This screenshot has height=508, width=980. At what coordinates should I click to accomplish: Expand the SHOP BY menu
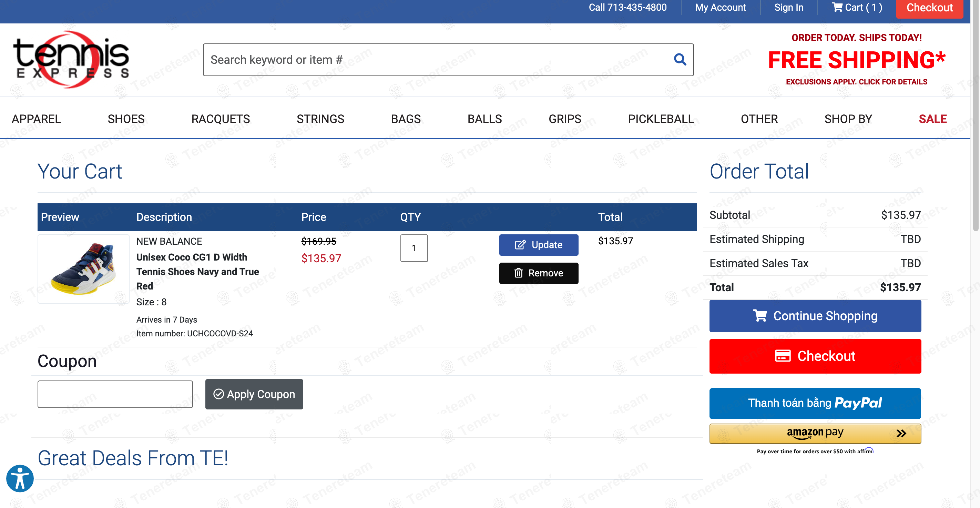pyautogui.click(x=848, y=119)
